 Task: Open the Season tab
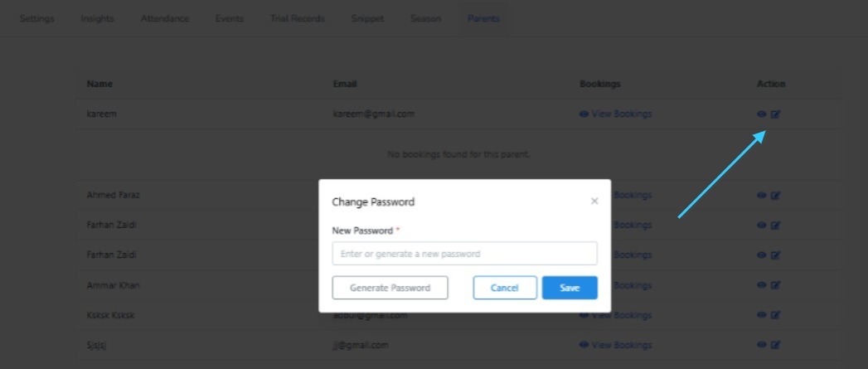coord(425,18)
